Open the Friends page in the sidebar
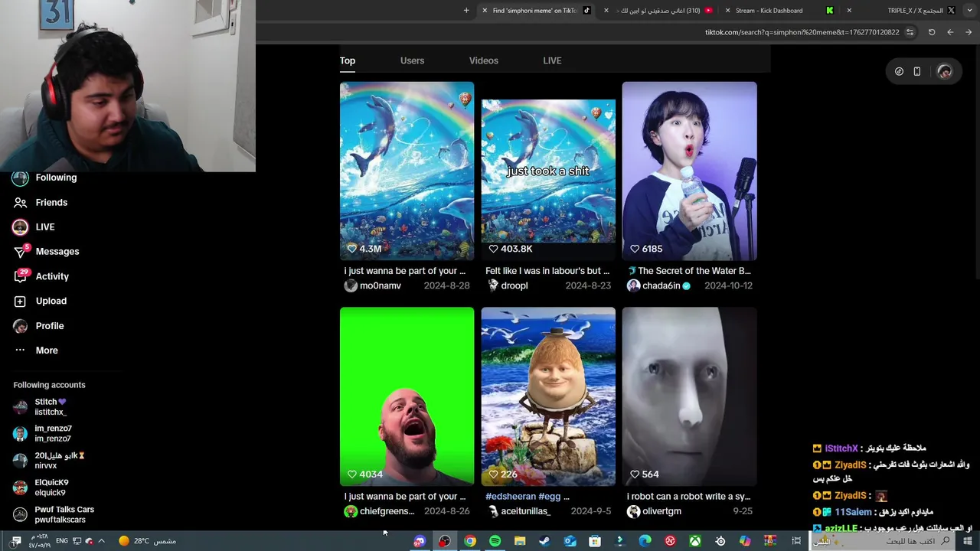This screenshot has height=551, width=980. [41, 202]
